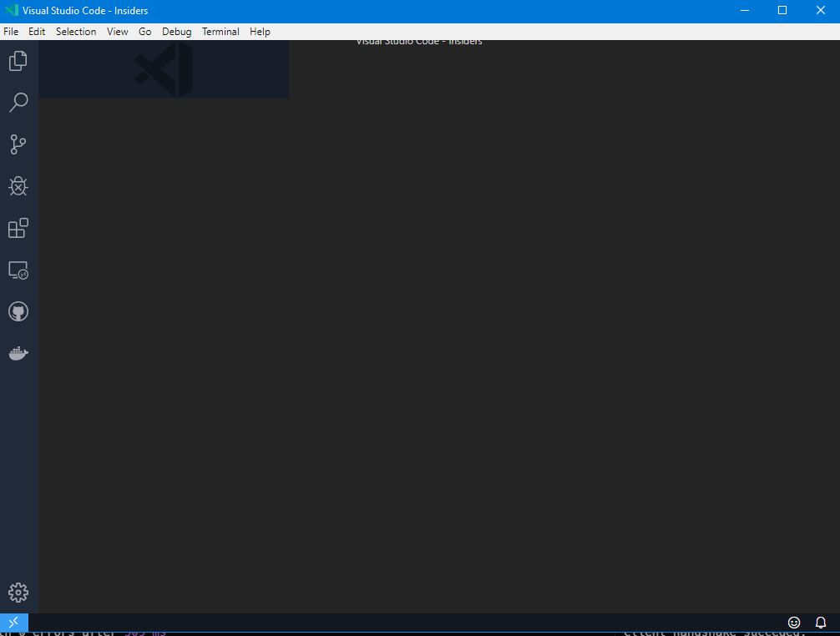The height and width of the screenshot is (636, 840).
Task: Click the feedback smiley icon
Action: 794,622
